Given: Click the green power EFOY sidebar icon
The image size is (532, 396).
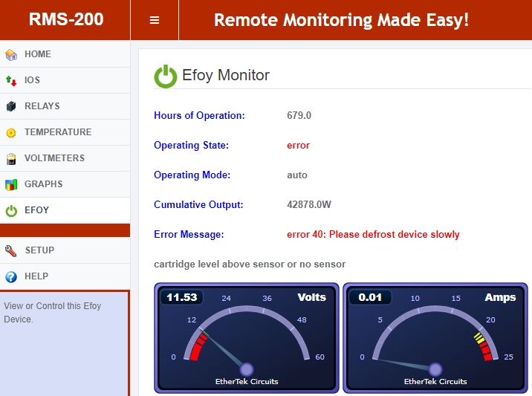Looking at the screenshot, I should 11,210.
